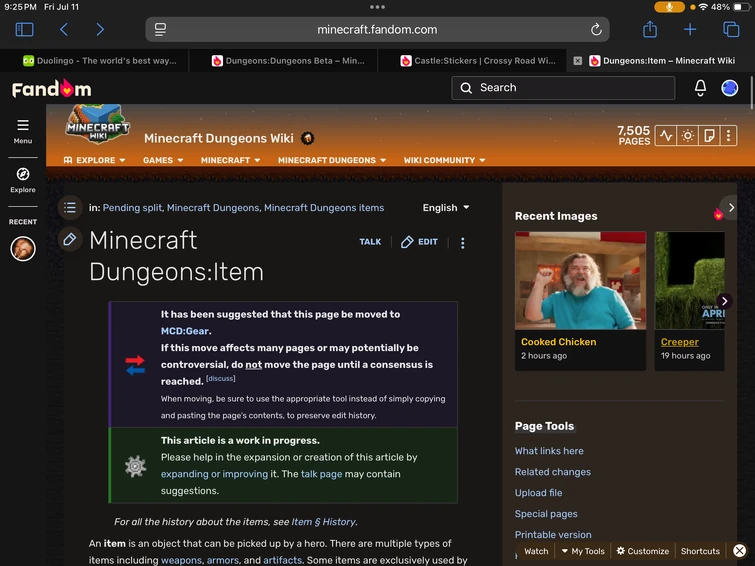
Task: Open the TALK page link
Action: (370, 242)
